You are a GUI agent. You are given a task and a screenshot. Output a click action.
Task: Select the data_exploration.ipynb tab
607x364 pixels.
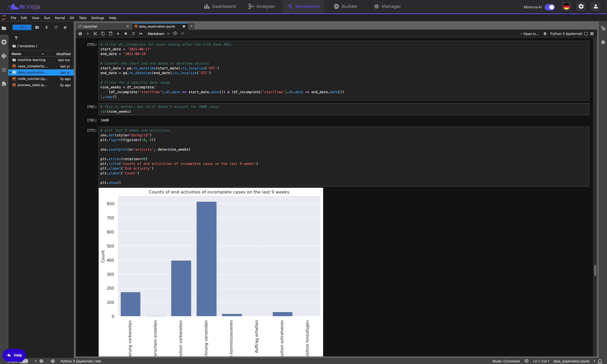160,26
